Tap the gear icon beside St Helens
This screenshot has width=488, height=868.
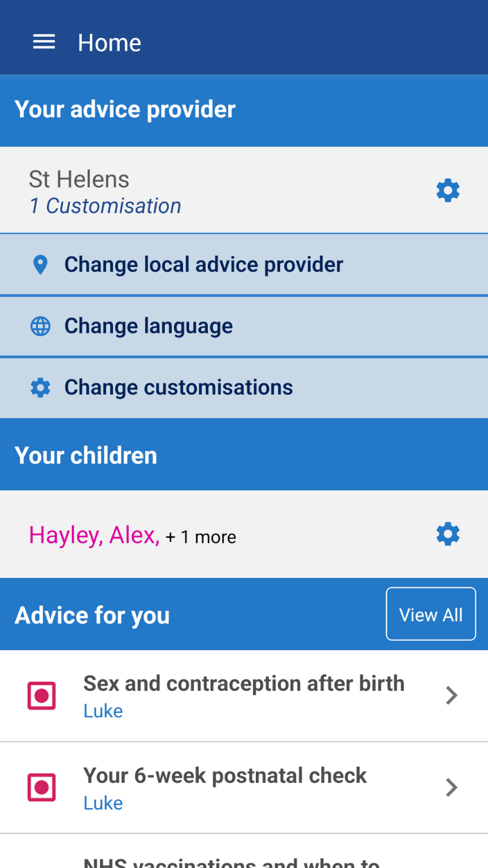point(448,191)
